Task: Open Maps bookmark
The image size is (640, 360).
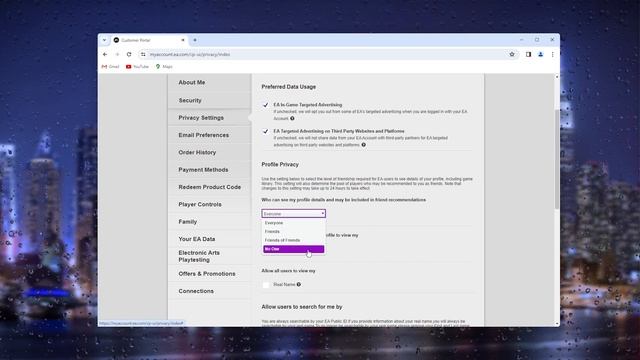Action: [x=164, y=67]
